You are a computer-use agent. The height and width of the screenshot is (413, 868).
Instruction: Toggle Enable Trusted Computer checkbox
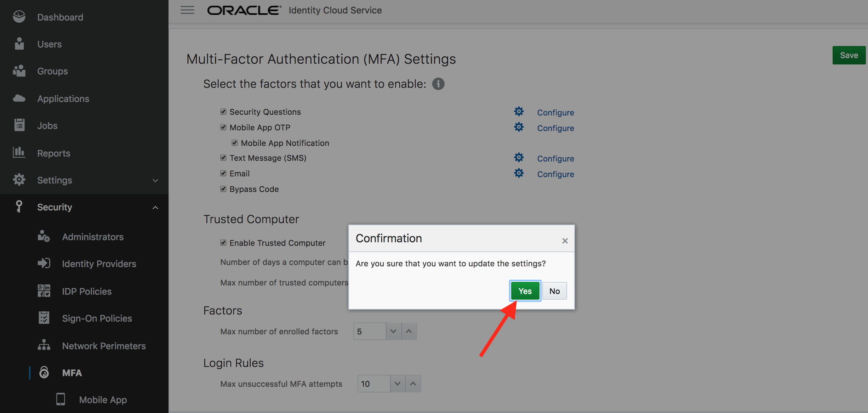[223, 243]
